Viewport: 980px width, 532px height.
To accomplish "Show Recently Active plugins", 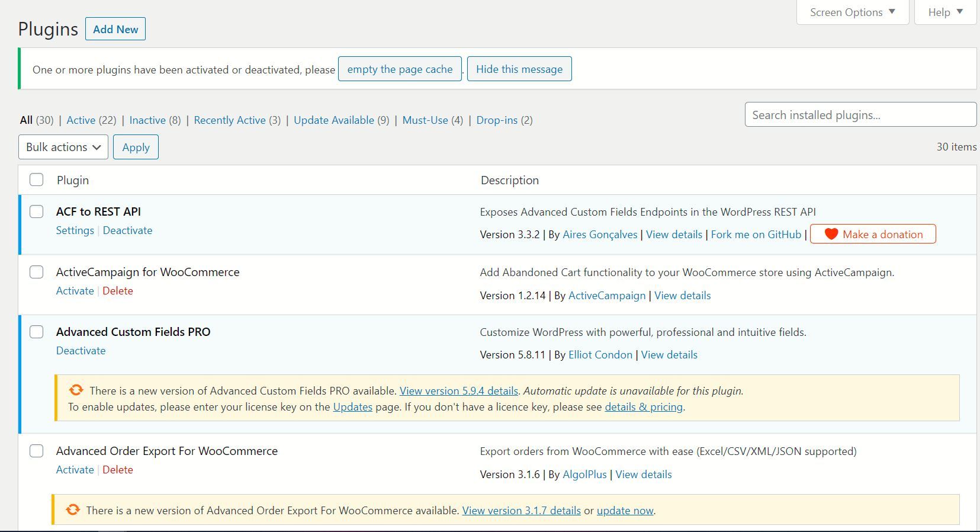I will (230, 120).
